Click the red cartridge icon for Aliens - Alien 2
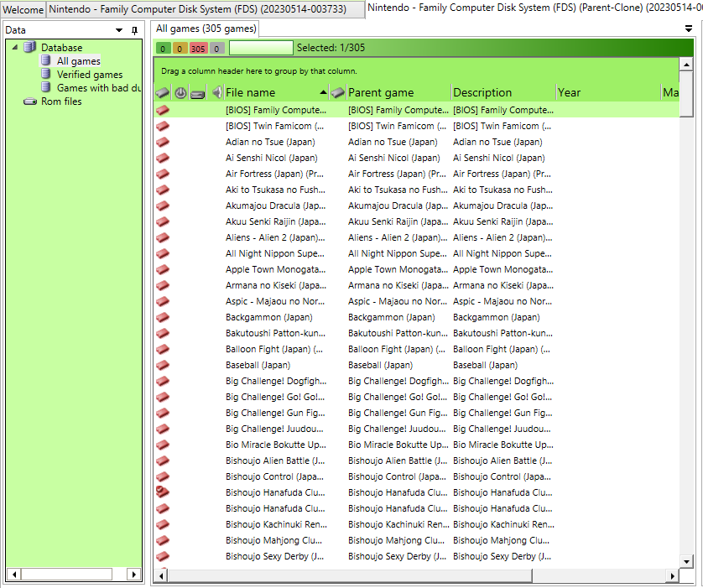This screenshot has height=588, width=703. (x=162, y=237)
